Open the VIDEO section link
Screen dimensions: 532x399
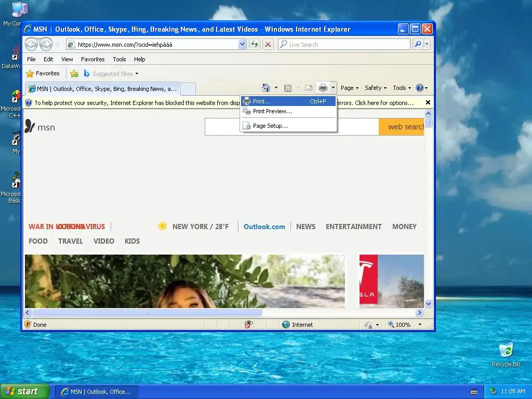pos(104,241)
